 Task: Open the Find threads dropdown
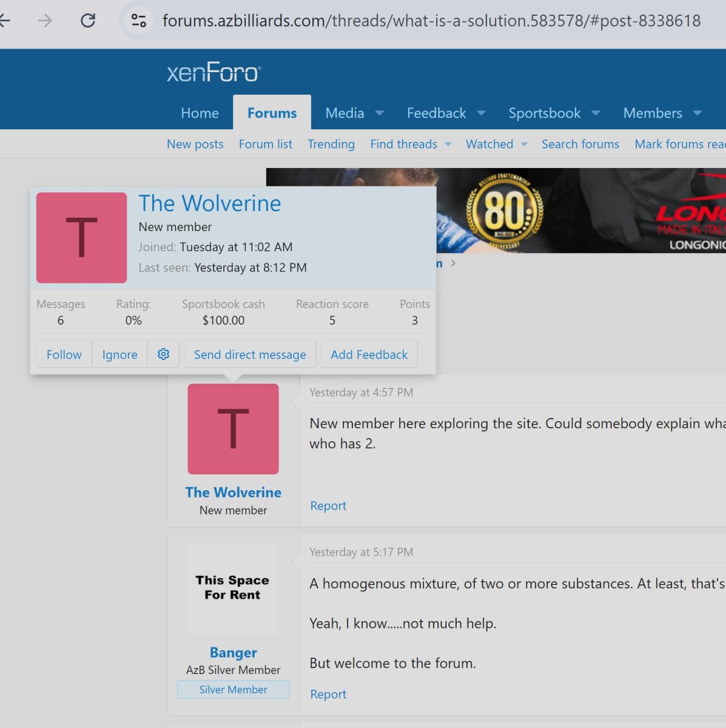448,144
